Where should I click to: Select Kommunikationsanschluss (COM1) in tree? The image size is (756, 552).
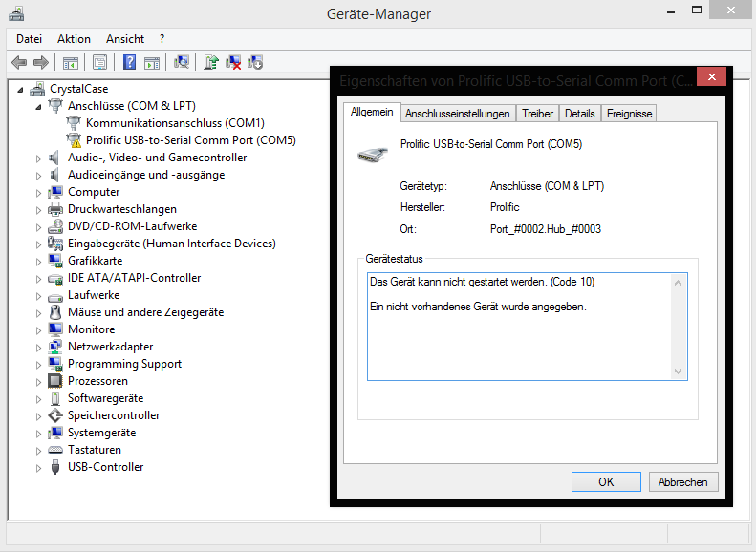pyautogui.click(x=175, y=123)
